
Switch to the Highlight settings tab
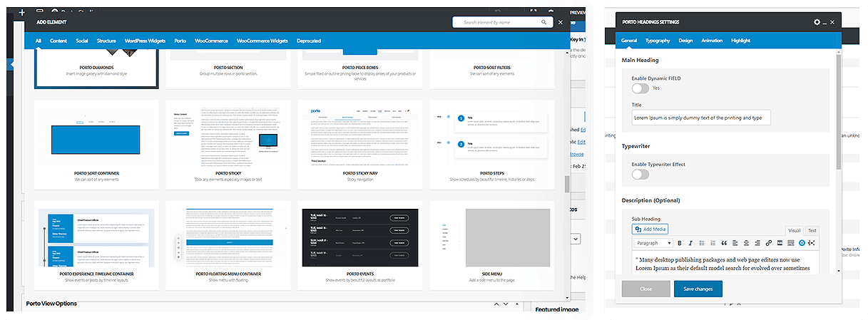coord(740,41)
